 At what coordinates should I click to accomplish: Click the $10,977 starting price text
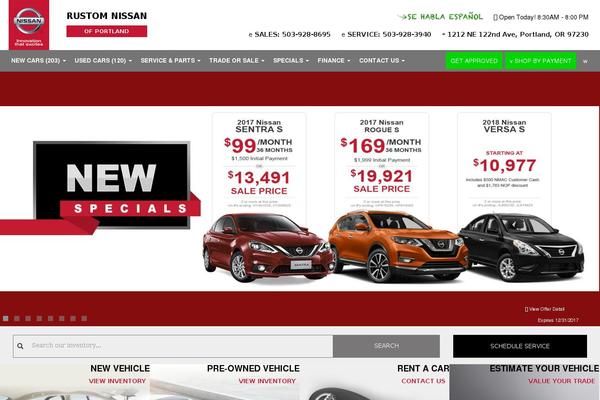point(504,166)
